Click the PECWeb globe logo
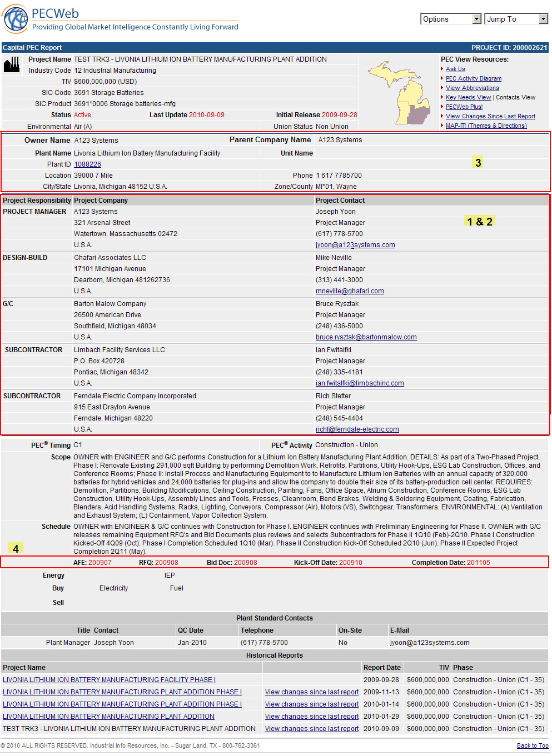552x756 pixels. click(x=16, y=19)
